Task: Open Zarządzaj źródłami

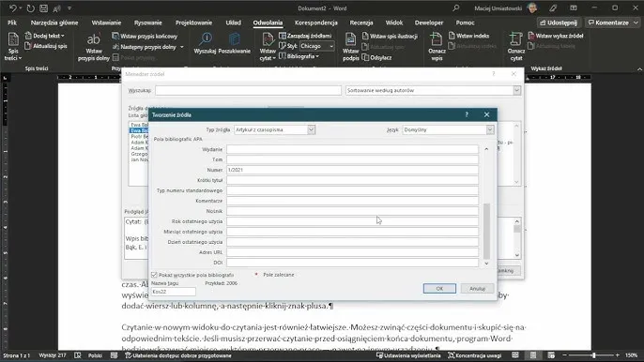Action: pos(305,36)
